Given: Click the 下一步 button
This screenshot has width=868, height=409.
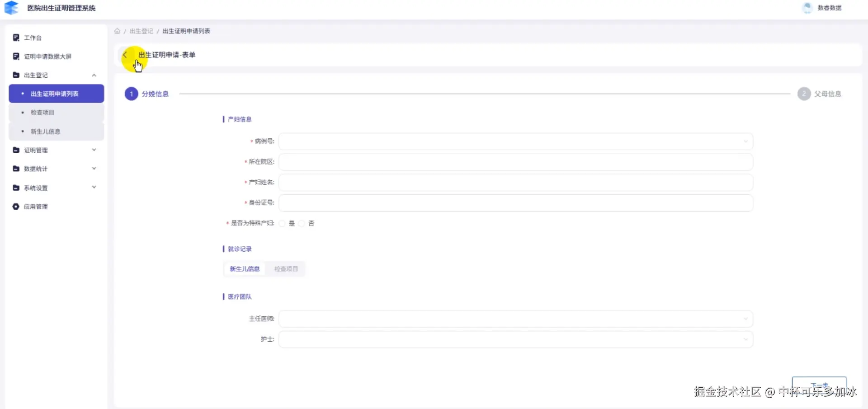Looking at the screenshot, I should coord(819,386).
